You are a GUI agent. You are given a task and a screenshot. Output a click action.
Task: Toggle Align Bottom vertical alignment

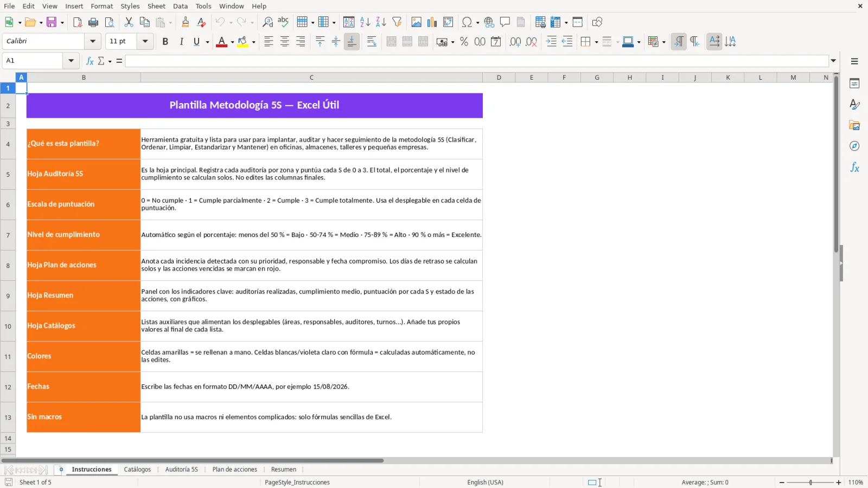click(x=352, y=42)
